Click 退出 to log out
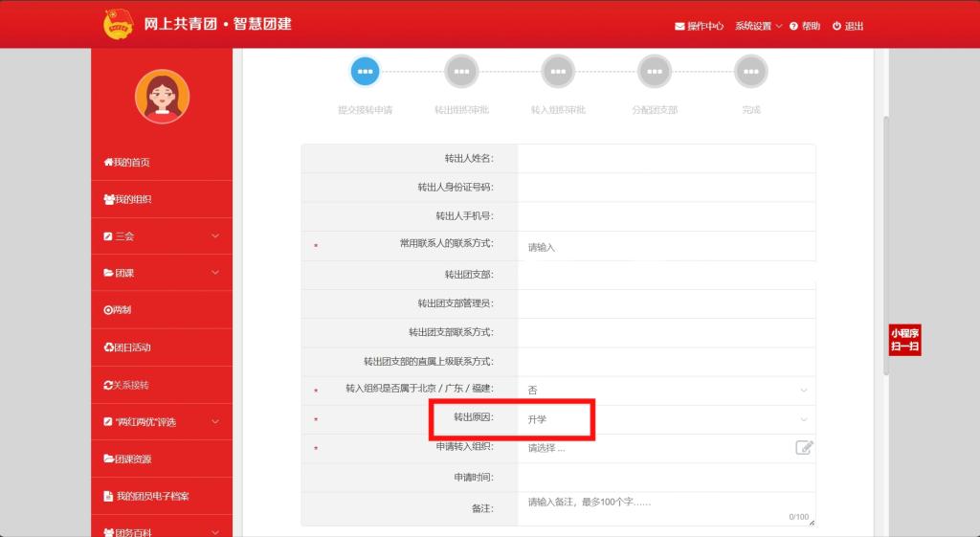Viewport: 980px width, 537px height. [x=848, y=26]
